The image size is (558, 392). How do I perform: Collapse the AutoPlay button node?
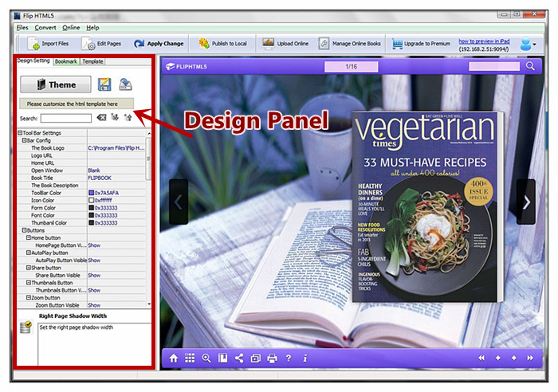[29, 253]
